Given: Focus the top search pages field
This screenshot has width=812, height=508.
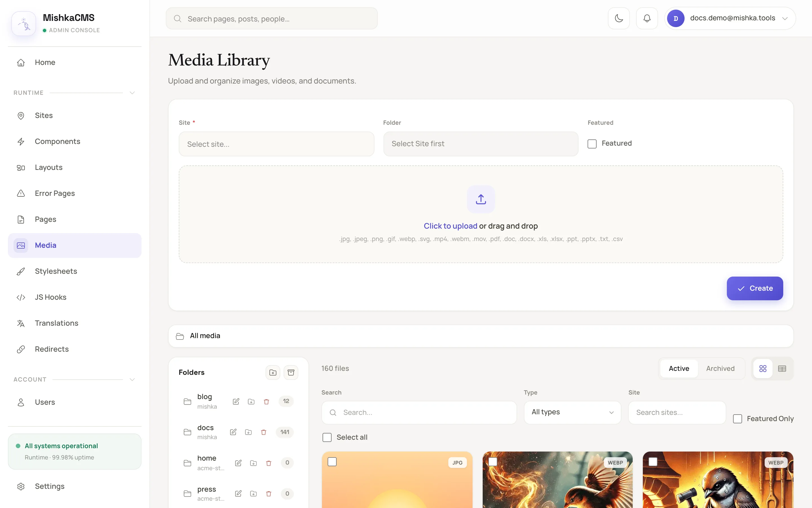Looking at the screenshot, I should tap(272, 18).
